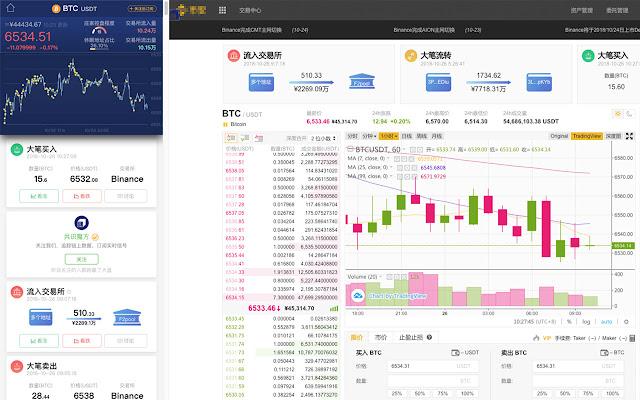Click the red 流入交易所 card icon
640x400 pixels.
233,56
